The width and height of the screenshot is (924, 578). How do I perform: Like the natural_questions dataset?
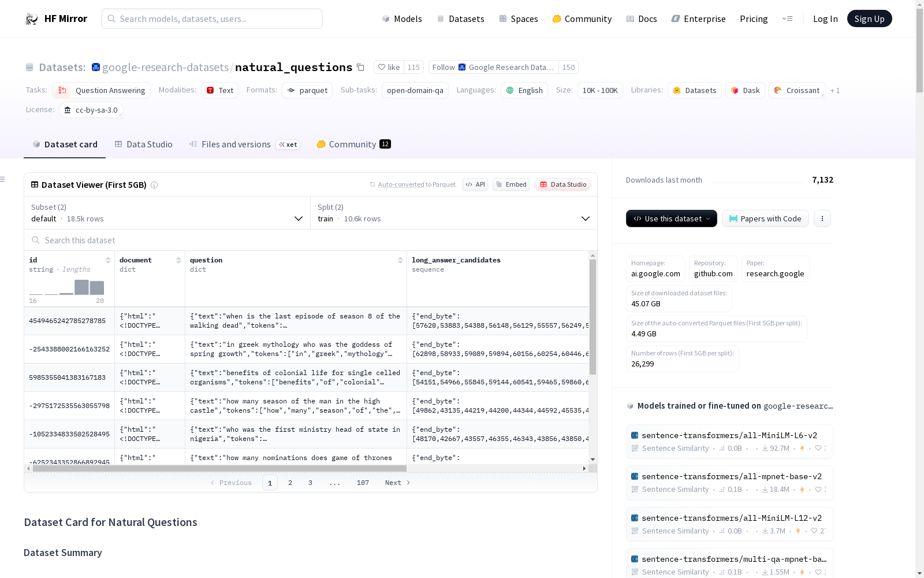point(389,68)
